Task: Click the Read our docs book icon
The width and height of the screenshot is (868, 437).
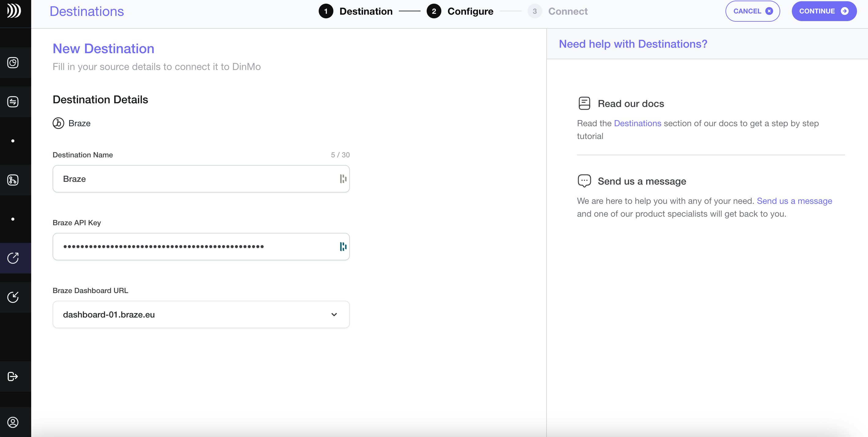Action: click(584, 103)
